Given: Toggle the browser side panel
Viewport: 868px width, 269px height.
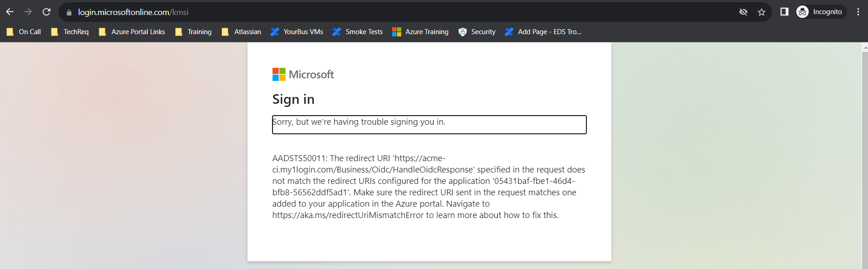Looking at the screenshot, I should click(x=784, y=12).
